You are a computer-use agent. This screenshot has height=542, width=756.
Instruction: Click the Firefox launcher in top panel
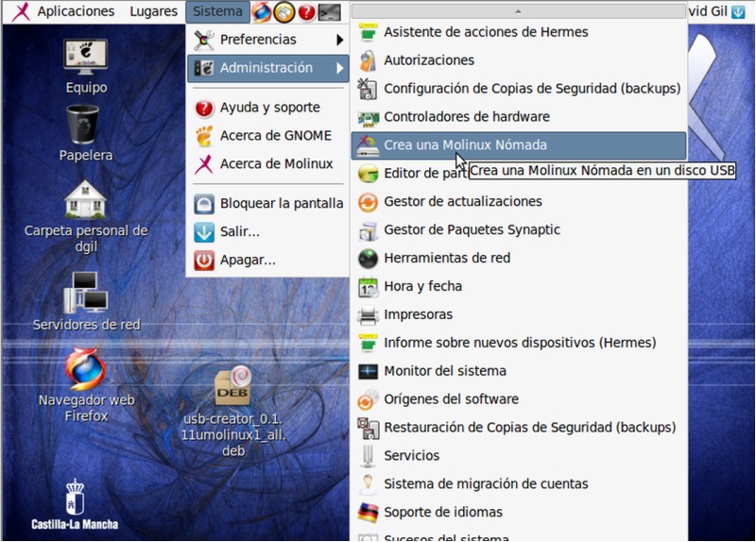[262, 11]
